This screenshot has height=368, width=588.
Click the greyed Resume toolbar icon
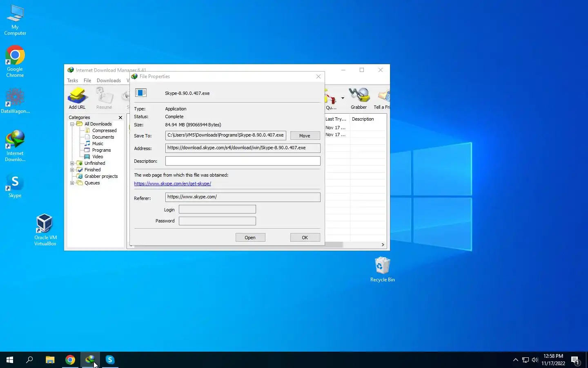pyautogui.click(x=104, y=99)
